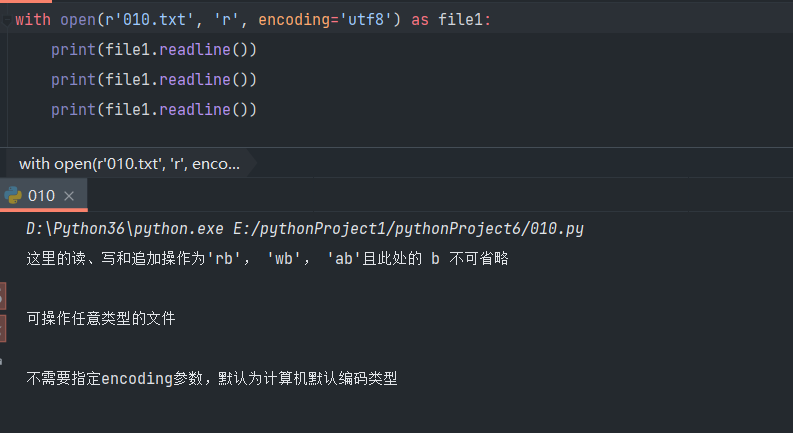Image resolution: width=793 pixels, height=433 pixels.
Task: Click the output line containing 'encoding参数'
Action: (x=212, y=379)
